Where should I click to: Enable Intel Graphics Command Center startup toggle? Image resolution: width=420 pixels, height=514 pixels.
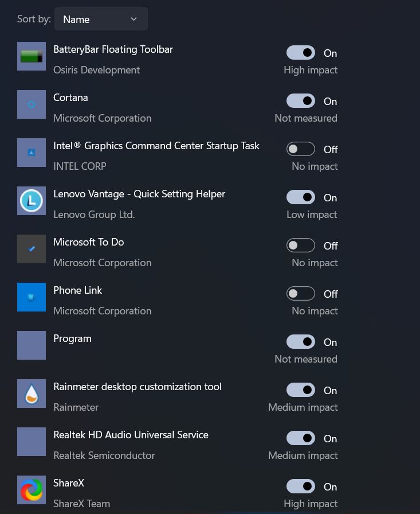click(x=301, y=149)
